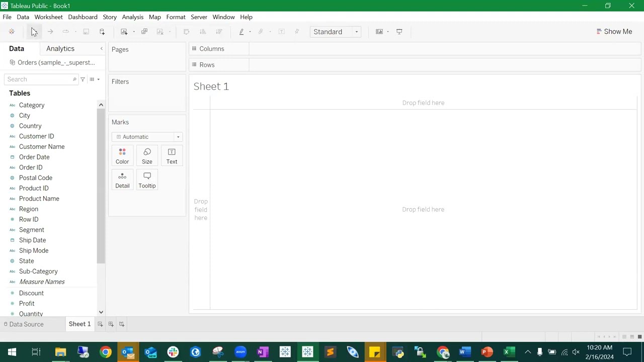Viewport: 644px width, 362px height.
Task: Open the File menu
Action: pyautogui.click(x=7, y=17)
